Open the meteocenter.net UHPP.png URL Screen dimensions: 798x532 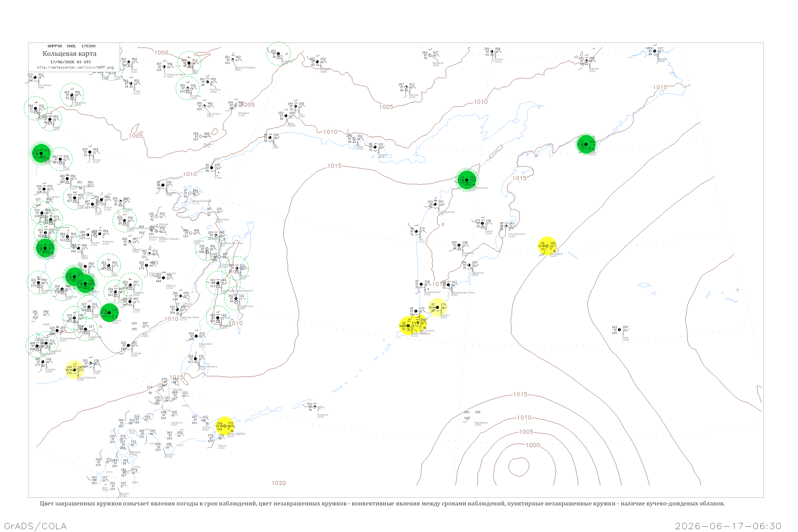[75, 68]
